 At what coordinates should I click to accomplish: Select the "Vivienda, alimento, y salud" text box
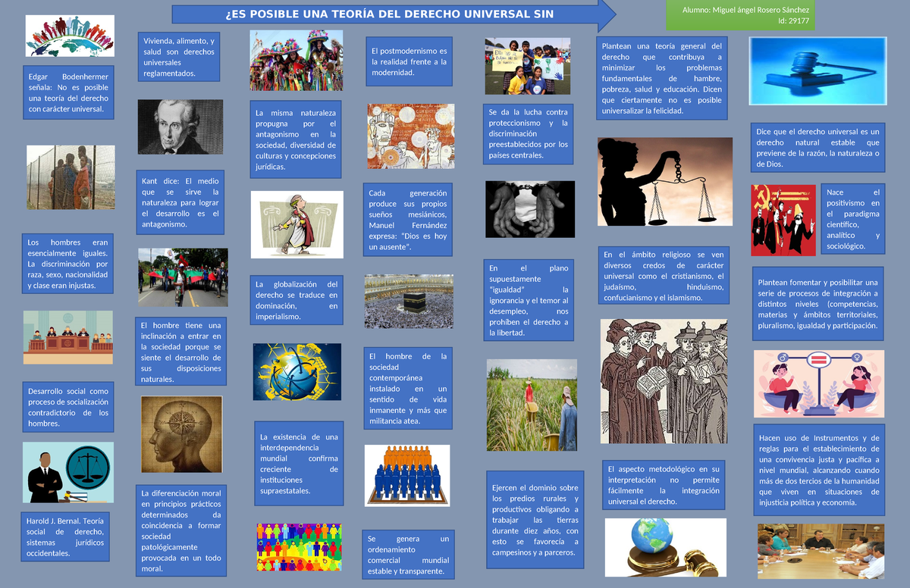pos(179,57)
